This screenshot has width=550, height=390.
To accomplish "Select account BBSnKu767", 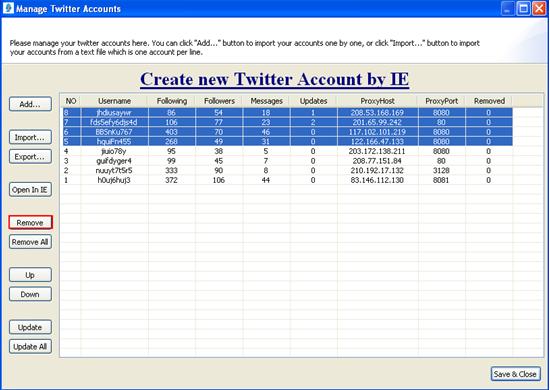I will tap(114, 132).
